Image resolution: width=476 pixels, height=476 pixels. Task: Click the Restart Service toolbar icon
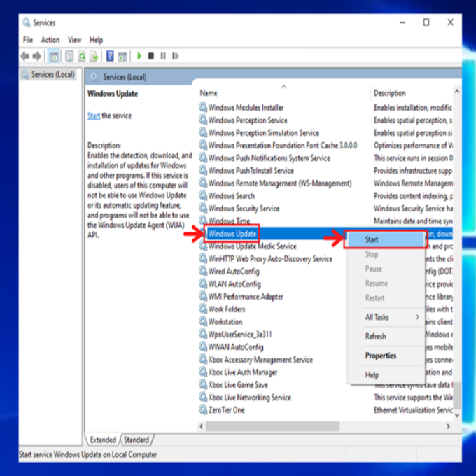(x=176, y=56)
